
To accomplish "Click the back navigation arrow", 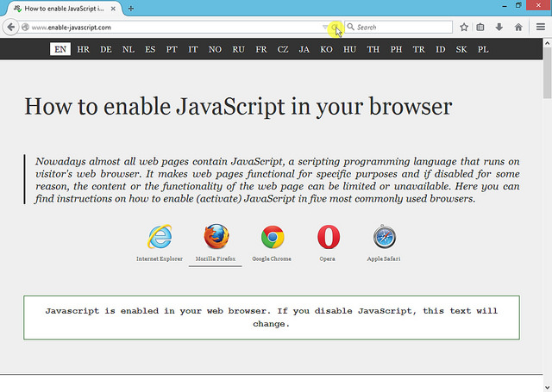I will (x=11, y=28).
